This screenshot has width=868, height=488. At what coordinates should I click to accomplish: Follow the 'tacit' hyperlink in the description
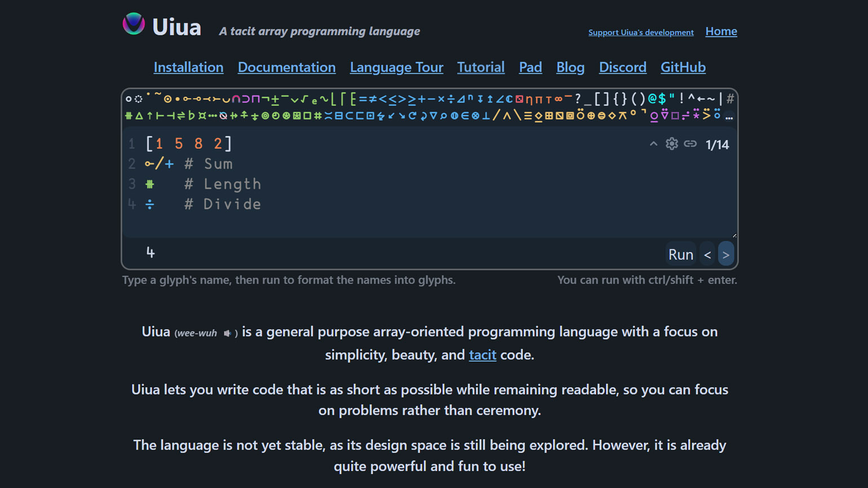(482, 355)
